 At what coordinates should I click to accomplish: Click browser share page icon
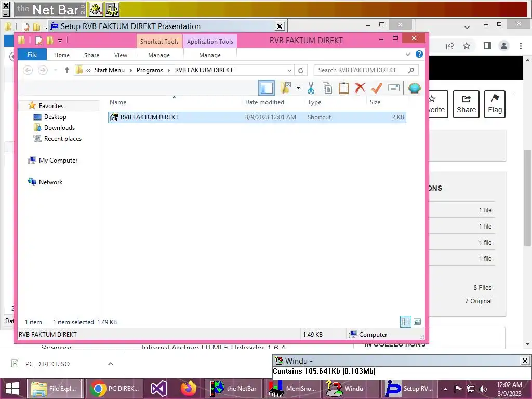click(x=450, y=46)
